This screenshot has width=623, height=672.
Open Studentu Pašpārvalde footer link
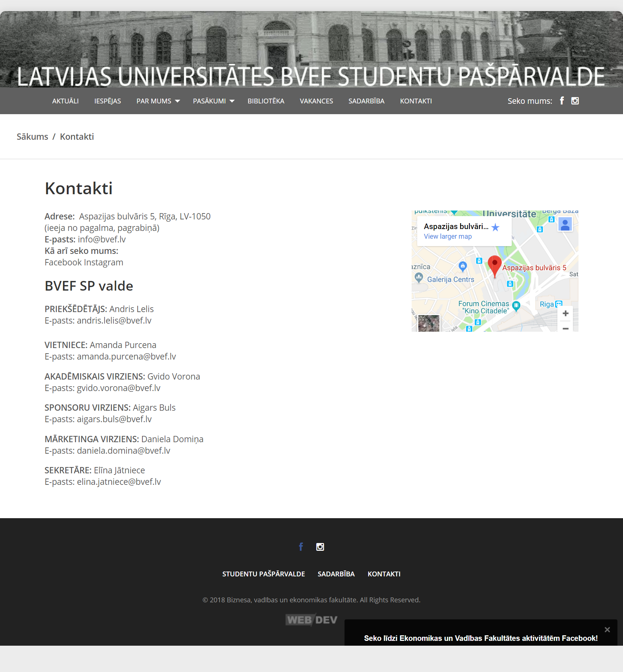(263, 574)
